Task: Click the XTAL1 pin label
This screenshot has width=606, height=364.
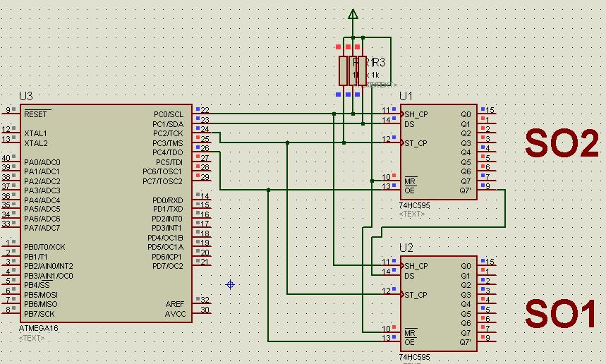Action: point(35,133)
